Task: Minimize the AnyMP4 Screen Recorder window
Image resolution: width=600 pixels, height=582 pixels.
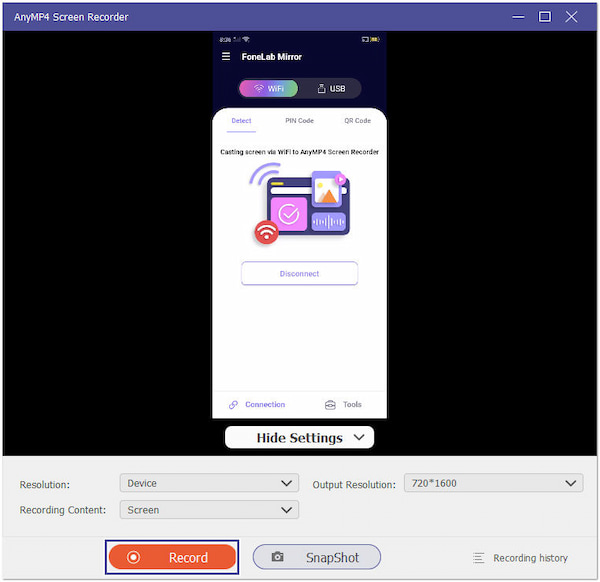Action: tap(518, 17)
